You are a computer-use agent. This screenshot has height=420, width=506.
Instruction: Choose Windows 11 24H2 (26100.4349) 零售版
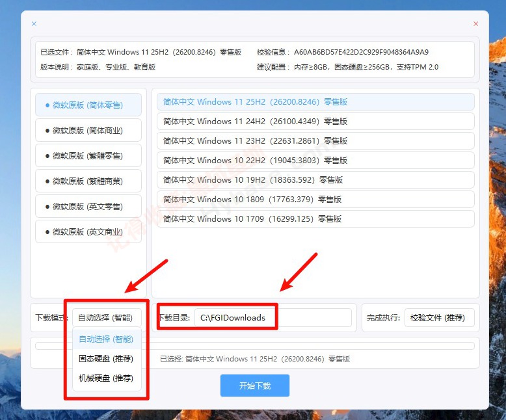pyautogui.click(x=315, y=122)
